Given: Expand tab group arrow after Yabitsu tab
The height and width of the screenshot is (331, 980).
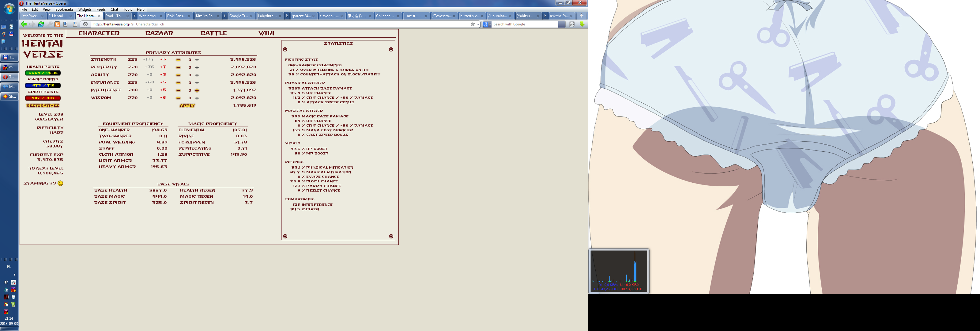Looking at the screenshot, I should pos(545,16).
